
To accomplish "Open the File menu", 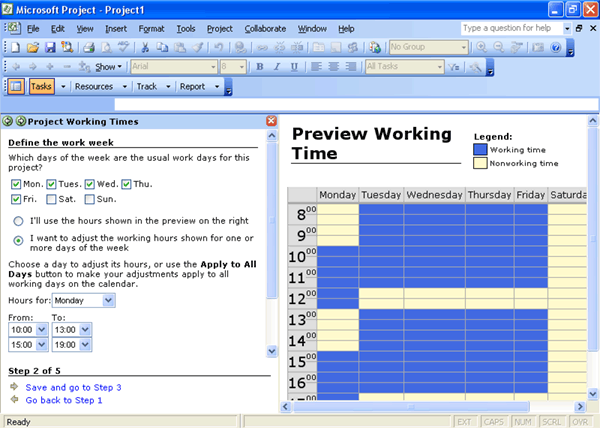I will [33, 29].
